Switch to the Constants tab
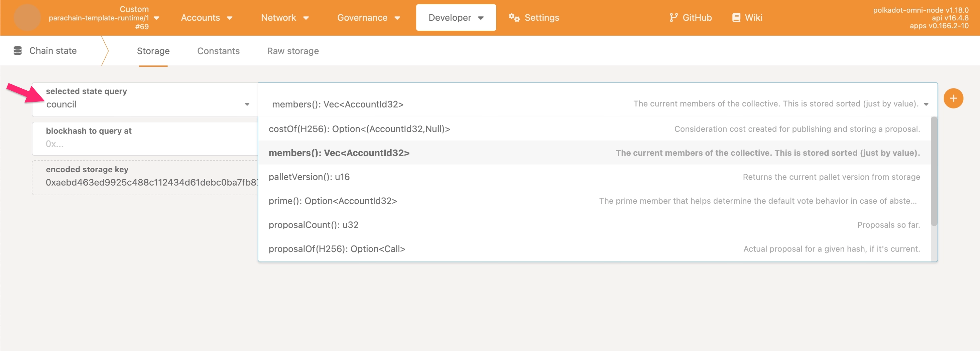The height and width of the screenshot is (351, 980). point(218,51)
